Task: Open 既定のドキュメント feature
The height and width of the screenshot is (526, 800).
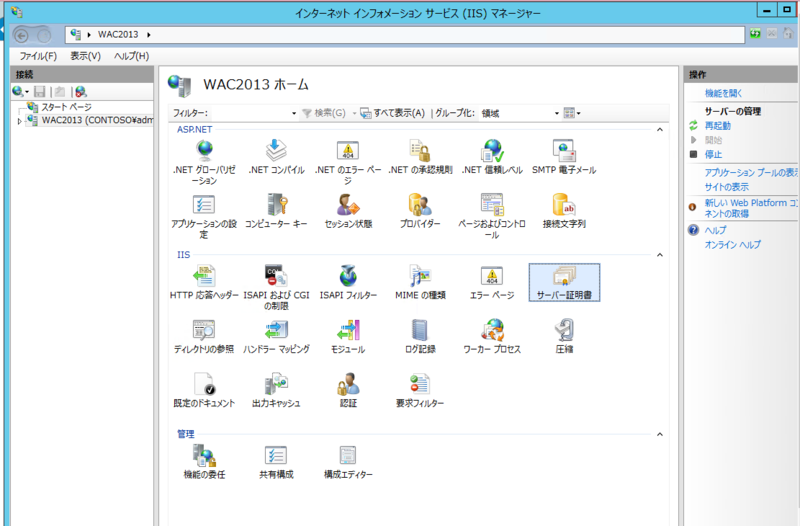Action: tap(204, 390)
